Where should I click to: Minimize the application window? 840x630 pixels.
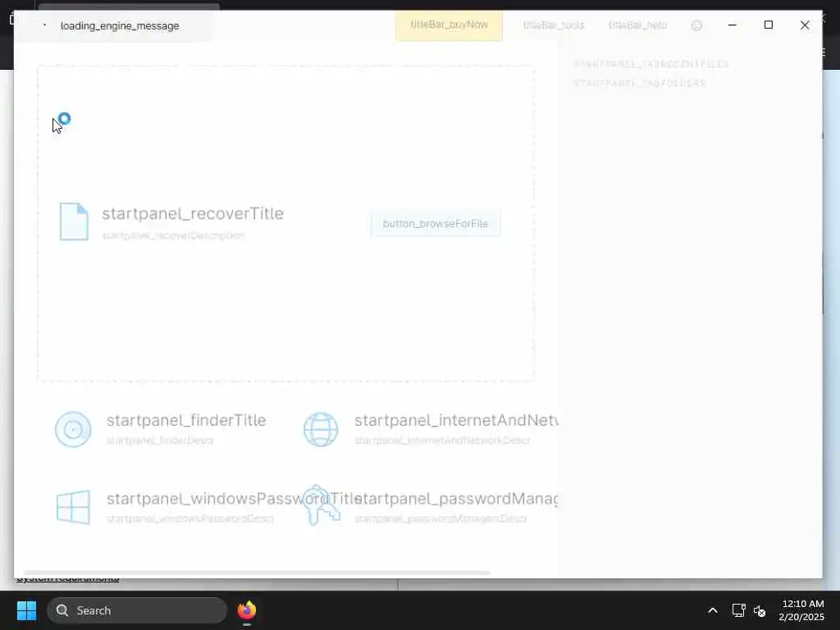(733, 25)
